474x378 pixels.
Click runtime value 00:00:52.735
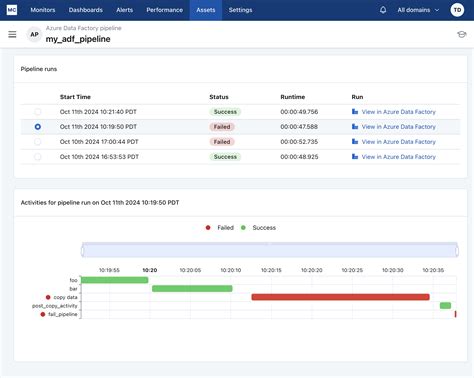tap(299, 142)
